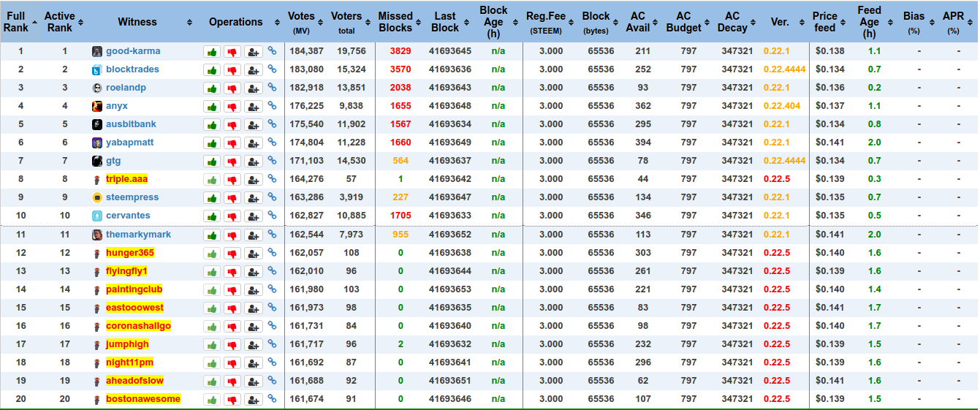
Task: Open steempress witness profile
Action: click(132, 197)
